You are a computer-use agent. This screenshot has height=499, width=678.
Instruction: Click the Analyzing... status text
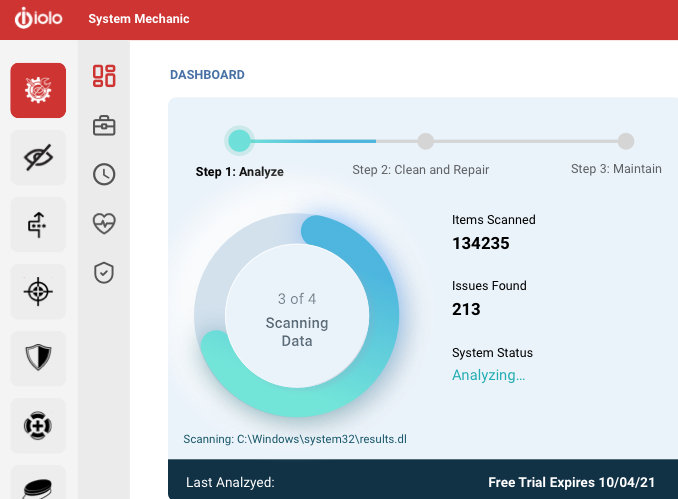tap(489, 375)
